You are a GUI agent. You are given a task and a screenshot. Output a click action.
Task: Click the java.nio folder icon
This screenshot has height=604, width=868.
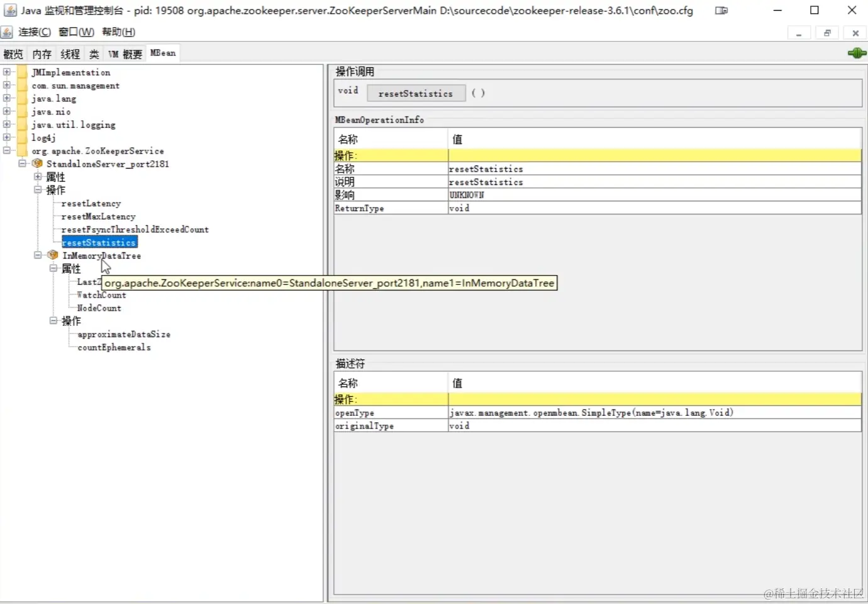coord(23,112)
